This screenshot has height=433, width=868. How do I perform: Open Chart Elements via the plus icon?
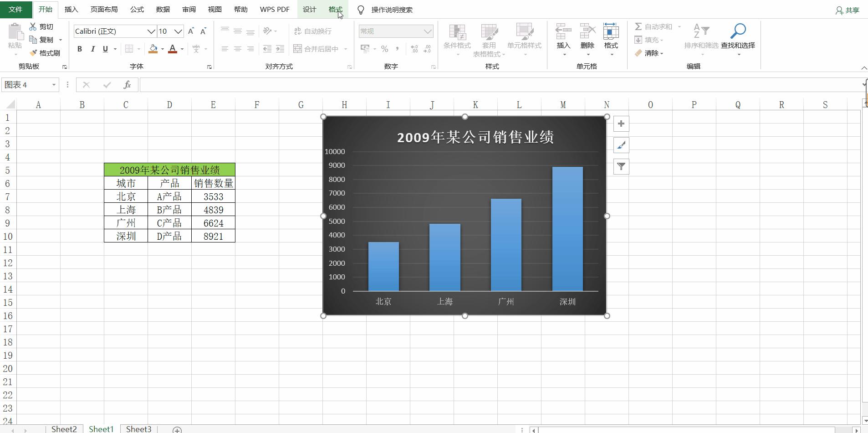click(621, 124)
